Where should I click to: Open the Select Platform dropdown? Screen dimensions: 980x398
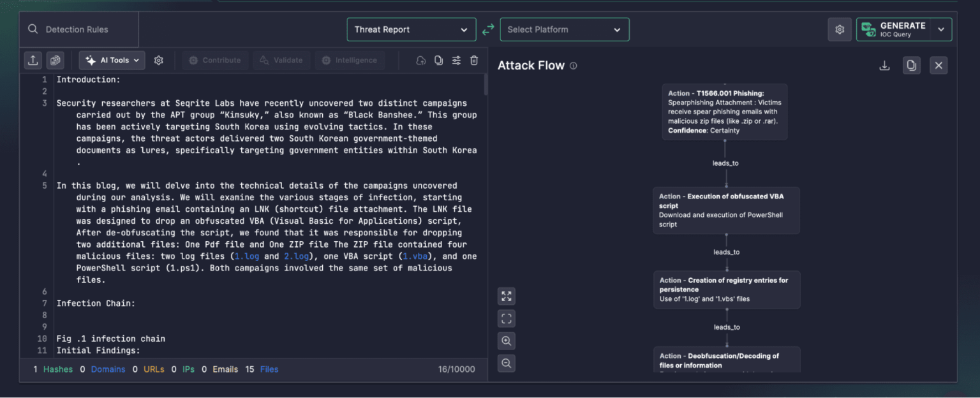click(x=565, y=29)
